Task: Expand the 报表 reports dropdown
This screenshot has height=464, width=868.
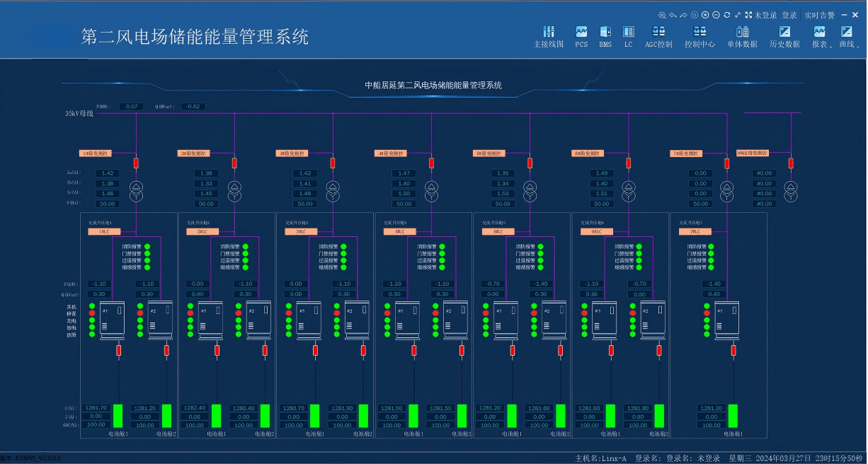Action: point(820,37)
